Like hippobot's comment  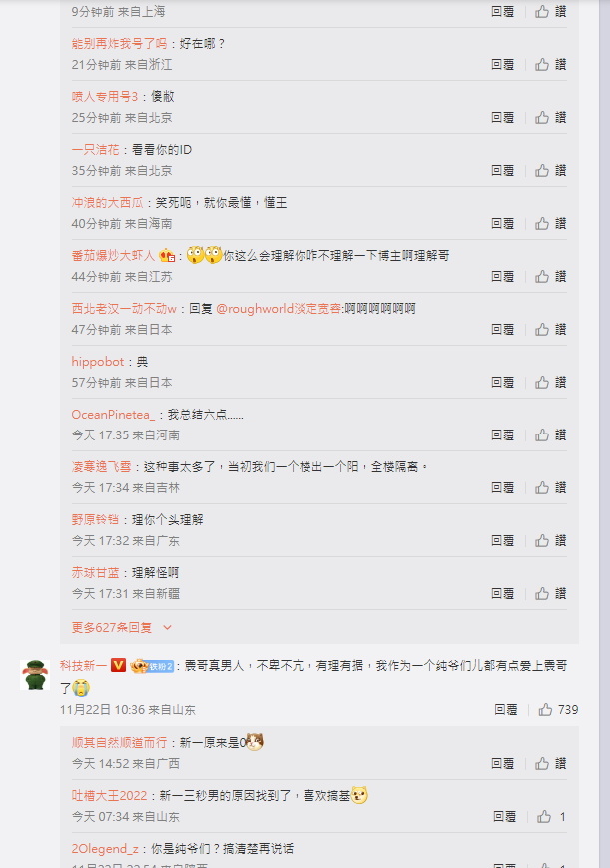click(x=550, y=382)
